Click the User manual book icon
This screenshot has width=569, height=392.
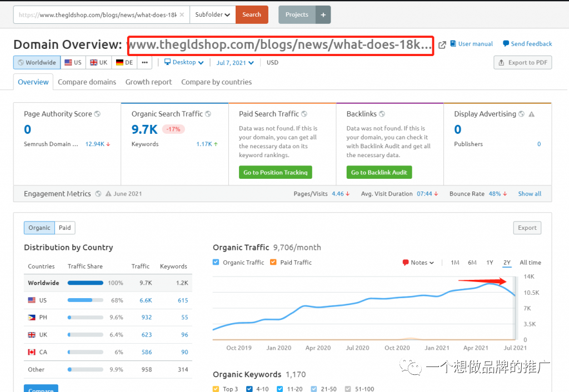pos(453,43)
